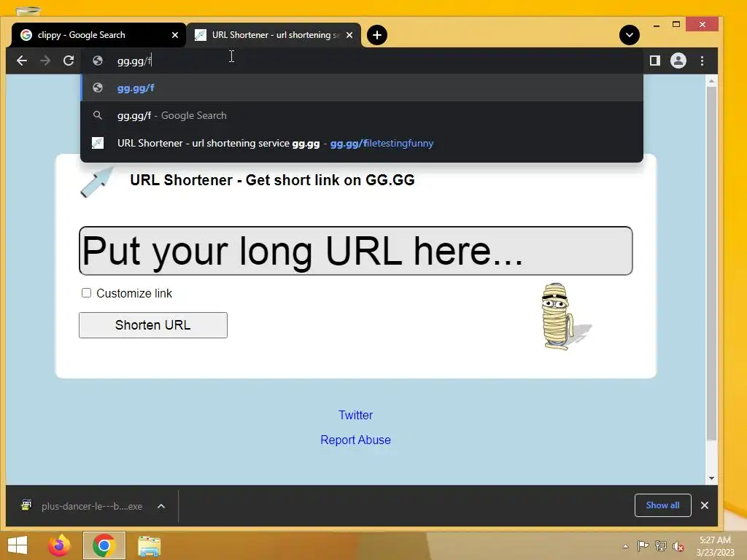
Task: Open the tab search dropdown arrow
Action: point(630,35)
